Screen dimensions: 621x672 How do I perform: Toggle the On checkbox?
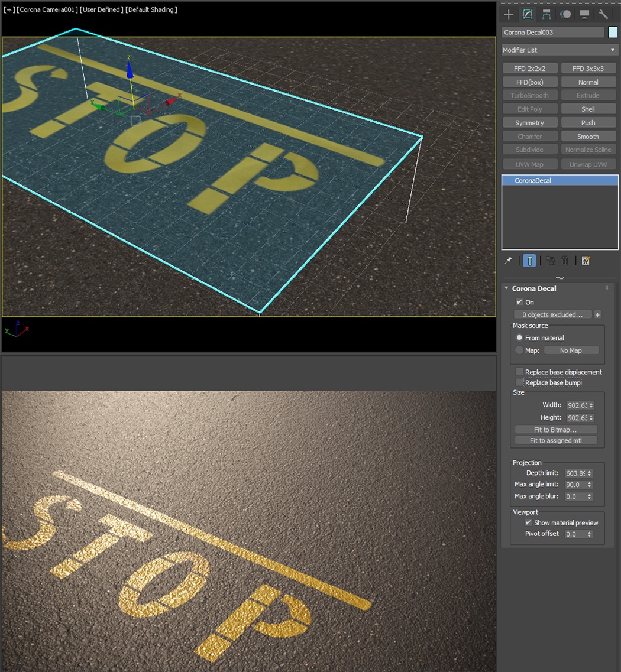click(x=519, y=301)
